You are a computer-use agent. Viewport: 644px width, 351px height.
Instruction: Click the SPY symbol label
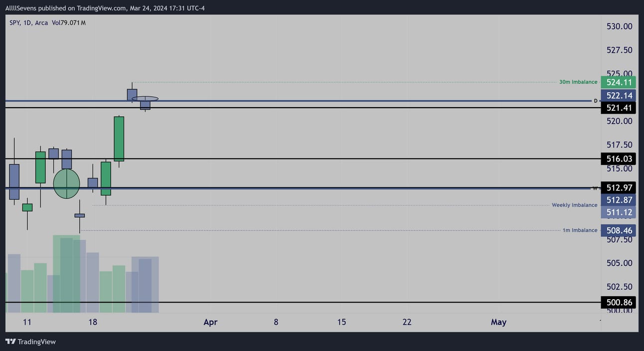15,22
